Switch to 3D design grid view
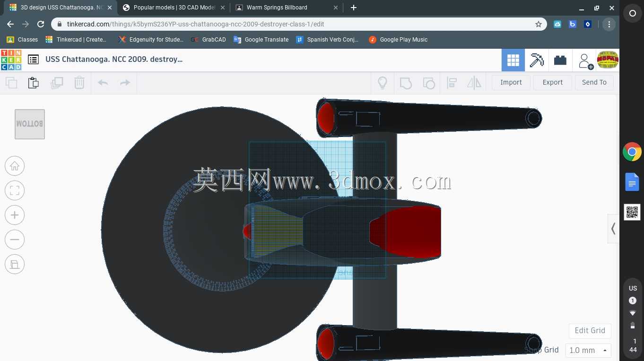 pos(513,60)
